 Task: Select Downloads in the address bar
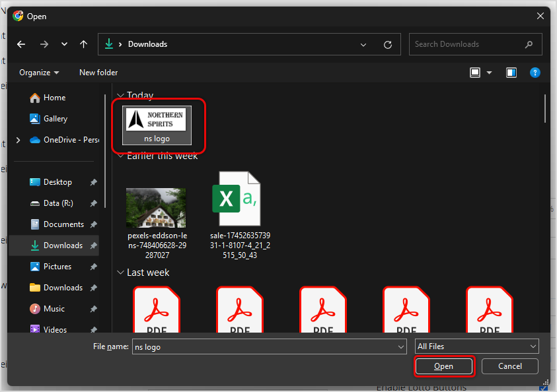click(147, 44)
